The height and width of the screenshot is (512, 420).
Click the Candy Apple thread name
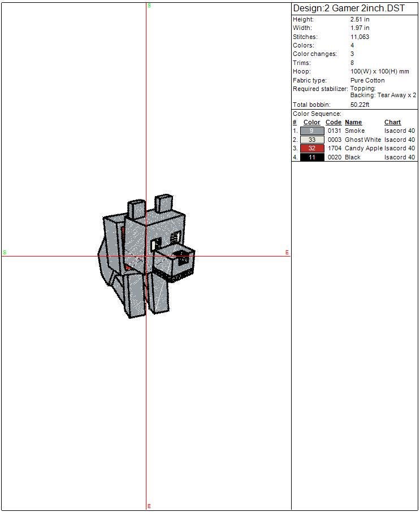[363, 149]
